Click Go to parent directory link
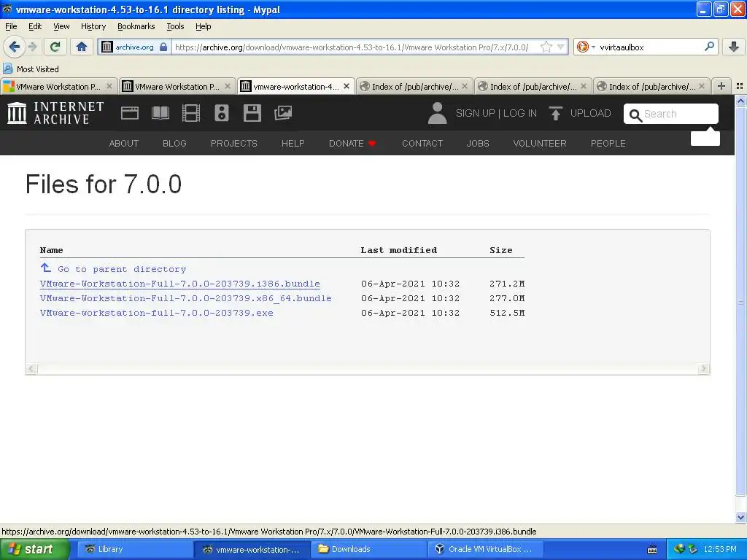 [113, 268]
